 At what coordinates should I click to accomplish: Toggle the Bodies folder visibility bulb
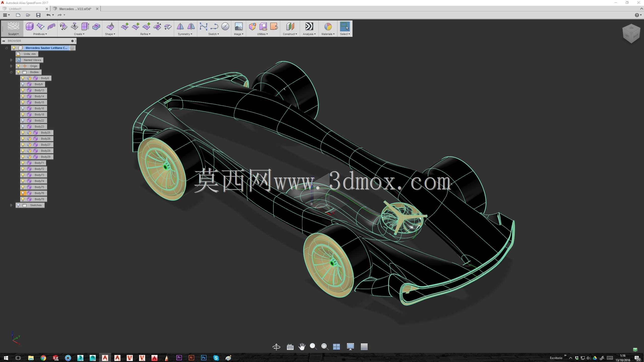coord(18,72)
